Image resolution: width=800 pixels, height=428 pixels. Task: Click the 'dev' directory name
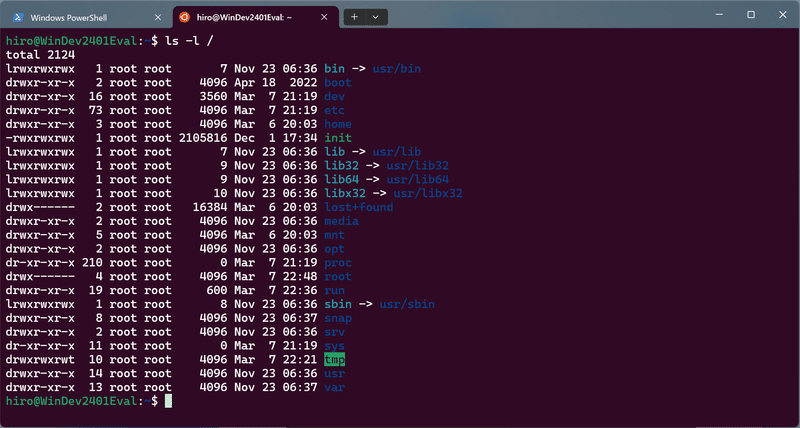[335, 96]
